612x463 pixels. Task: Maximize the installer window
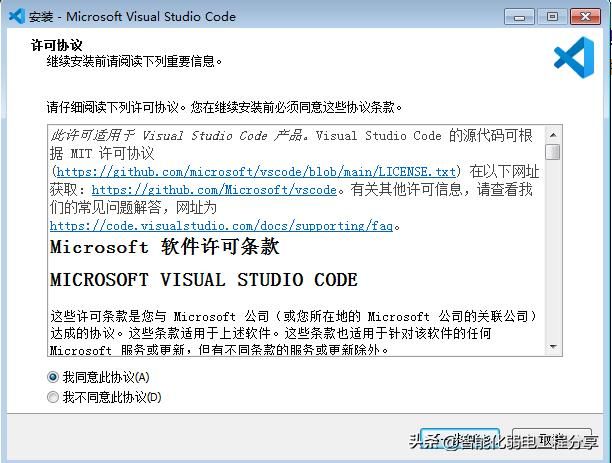550,16
